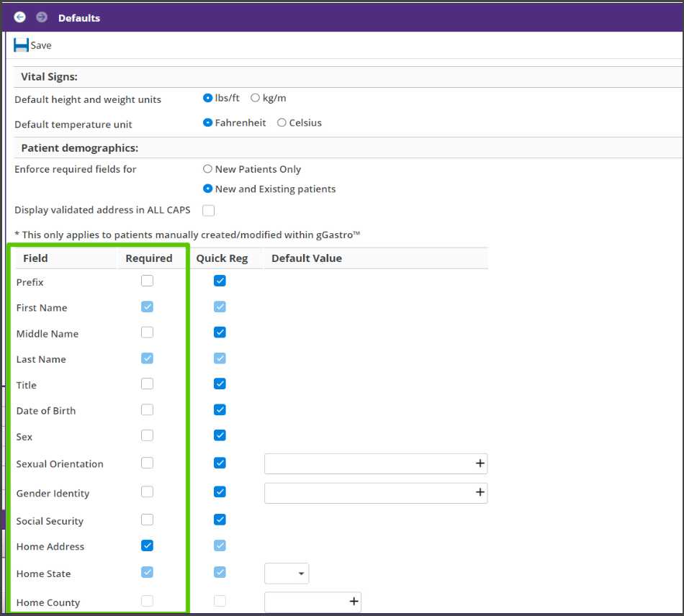Uncheck Quick Reg for Sex
The image size is (684, 616).
[220, 435]
